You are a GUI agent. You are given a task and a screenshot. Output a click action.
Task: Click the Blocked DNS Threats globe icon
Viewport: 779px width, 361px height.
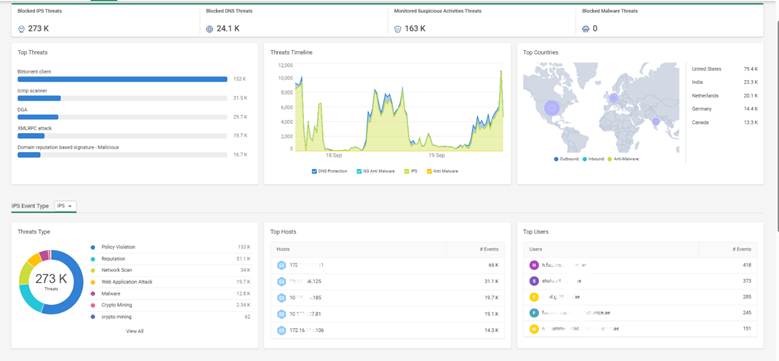click(209, 29)
